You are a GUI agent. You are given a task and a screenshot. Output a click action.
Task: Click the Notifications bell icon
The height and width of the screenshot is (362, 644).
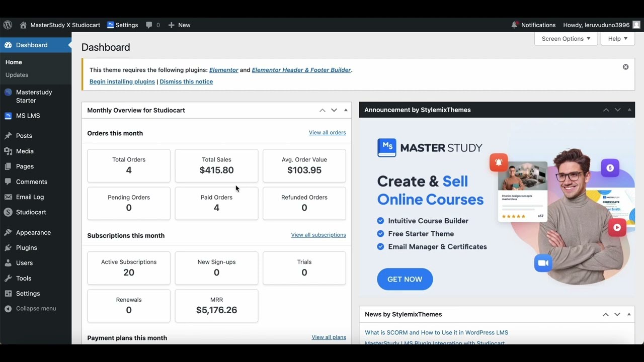click(514, 25)
